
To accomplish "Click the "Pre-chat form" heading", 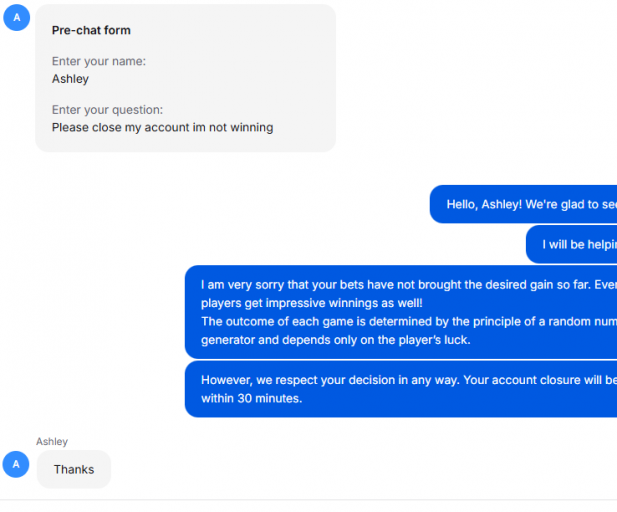I will (91, 31).
